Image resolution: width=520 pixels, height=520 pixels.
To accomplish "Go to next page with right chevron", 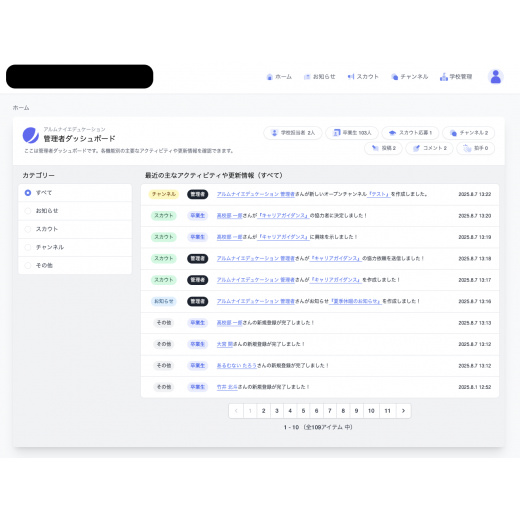I will pyautogui.click(x=403, y=411).
